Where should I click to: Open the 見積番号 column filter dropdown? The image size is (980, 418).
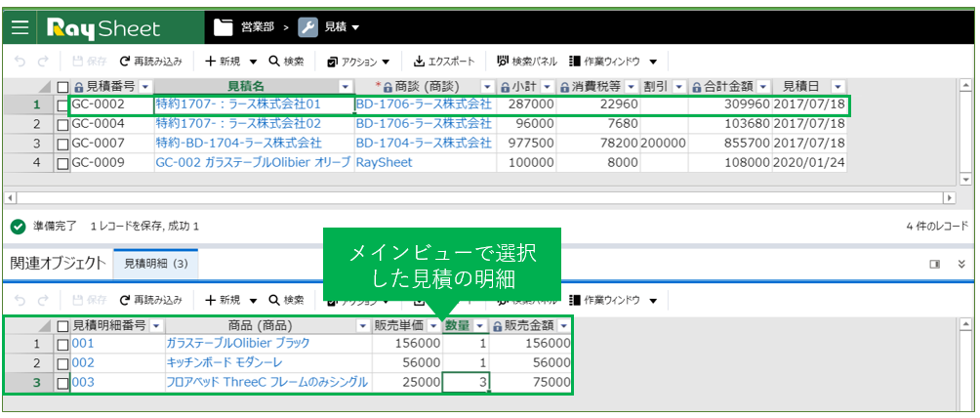pos(145,87)
